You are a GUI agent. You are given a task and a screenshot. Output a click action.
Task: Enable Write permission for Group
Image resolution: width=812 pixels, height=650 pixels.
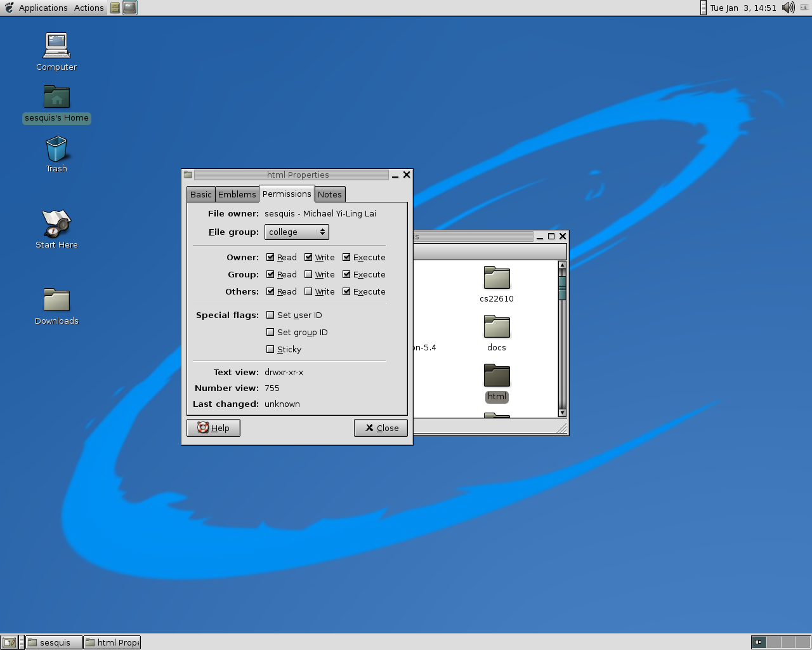pyautogui.click(x=308, y=274)
